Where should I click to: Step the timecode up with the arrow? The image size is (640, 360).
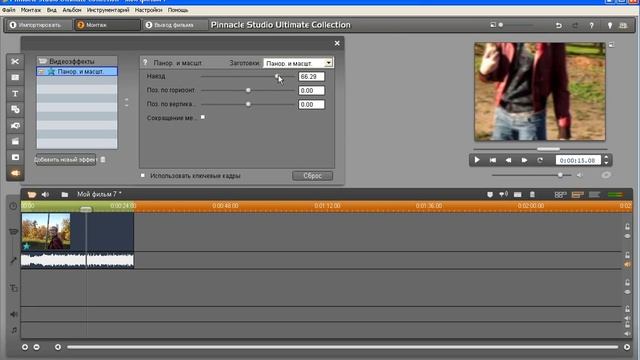click(606, 157)
